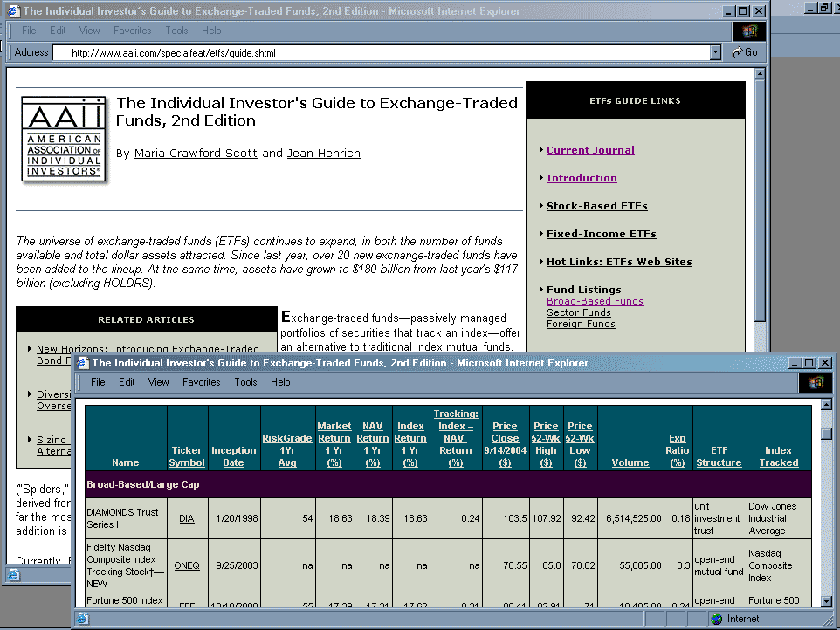Click the IE page icon in the back window title bar
The height and width of the screenshot is (630, 840).
(12, 11)
